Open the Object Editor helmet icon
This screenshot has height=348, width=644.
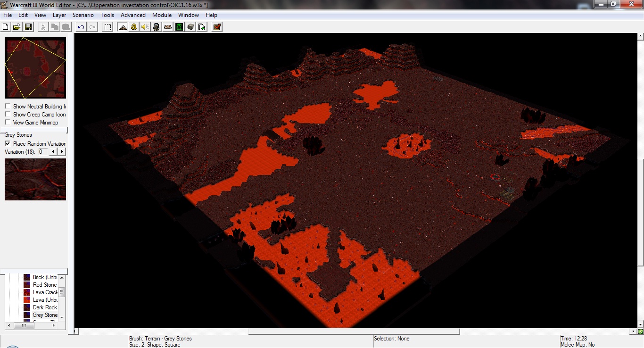(157, 27)
